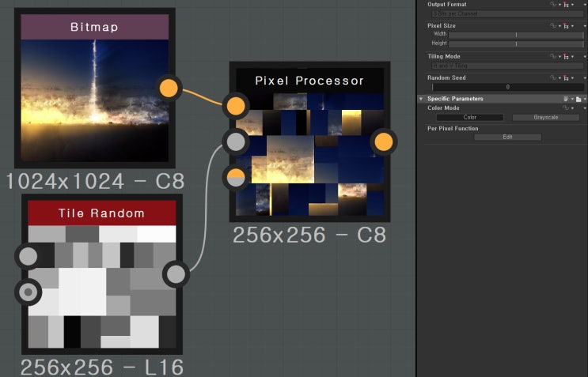Click the Tile Random node red title
Viewport: 588px width, 377px height.
pyautogui.click(x=102, y=213)
